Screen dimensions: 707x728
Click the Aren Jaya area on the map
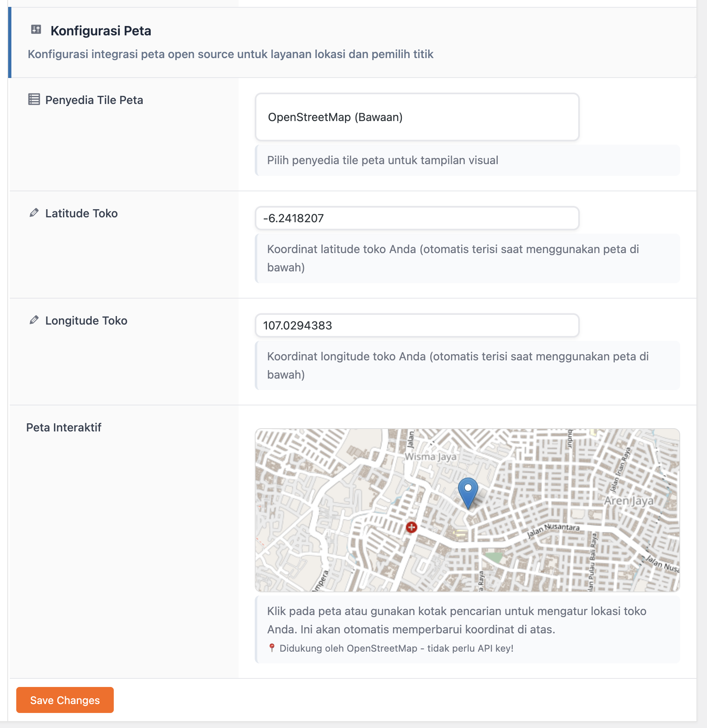click(628, 501)
